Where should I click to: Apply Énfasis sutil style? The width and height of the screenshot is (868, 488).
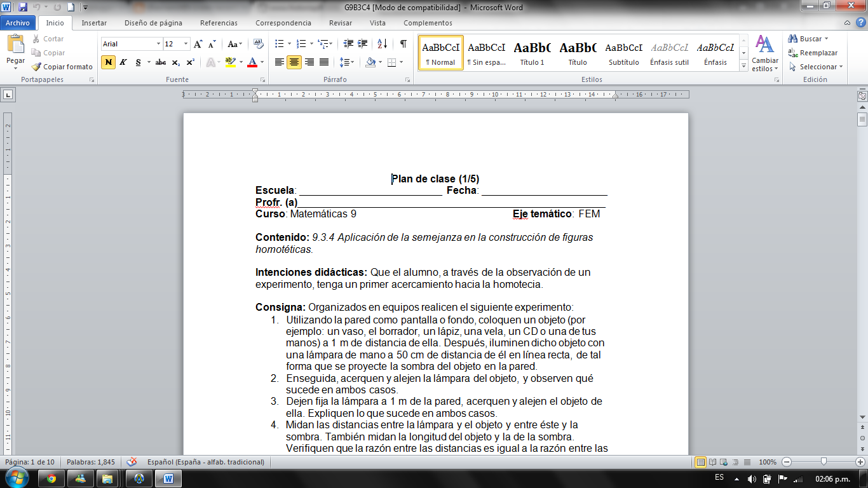coord(669,52)
